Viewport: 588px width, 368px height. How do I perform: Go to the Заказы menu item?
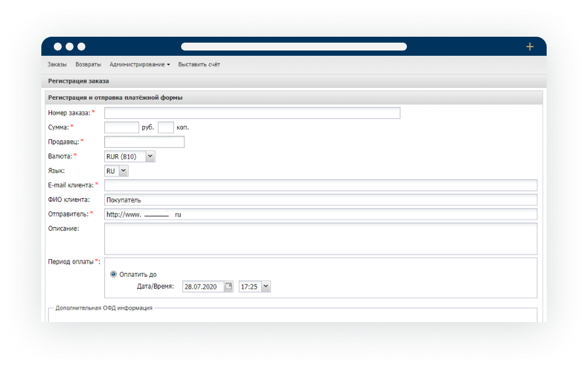pyautogui.click(x=57, y=65)
